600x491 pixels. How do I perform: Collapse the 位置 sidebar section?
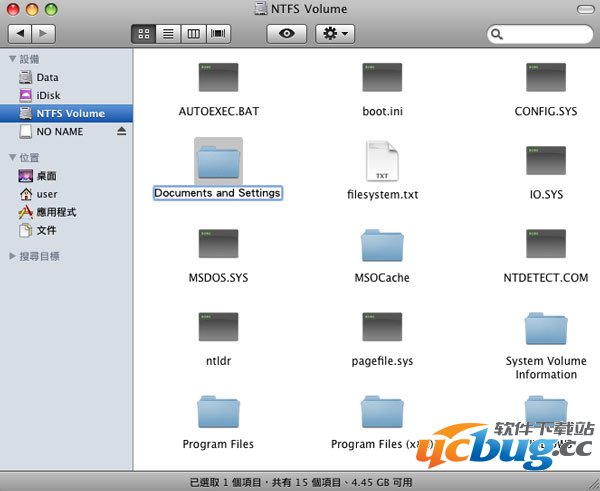(x=12, y=158)
